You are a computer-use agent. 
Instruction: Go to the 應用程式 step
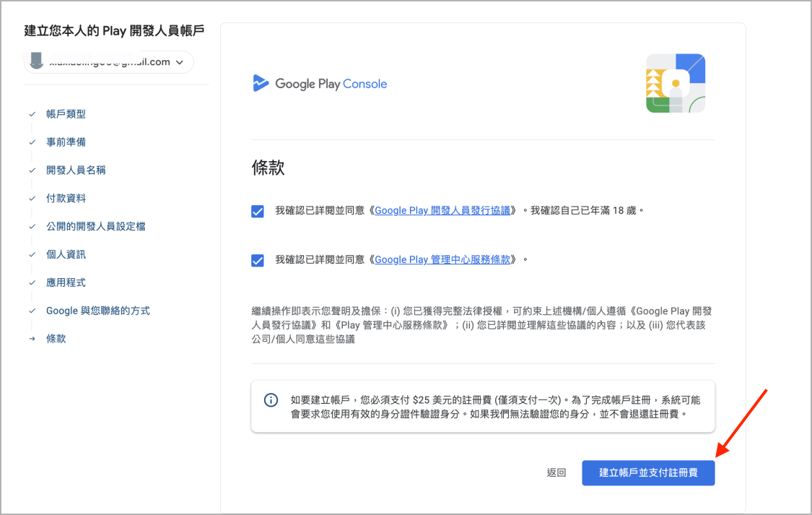pyautogui.click(x=66, y=282)
